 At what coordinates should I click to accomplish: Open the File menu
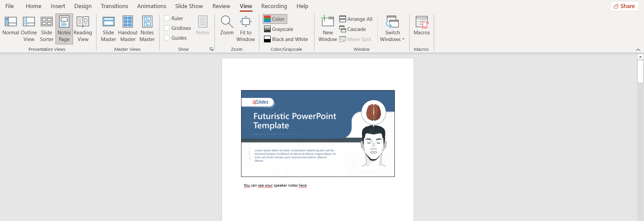click(x=9, y=6)
